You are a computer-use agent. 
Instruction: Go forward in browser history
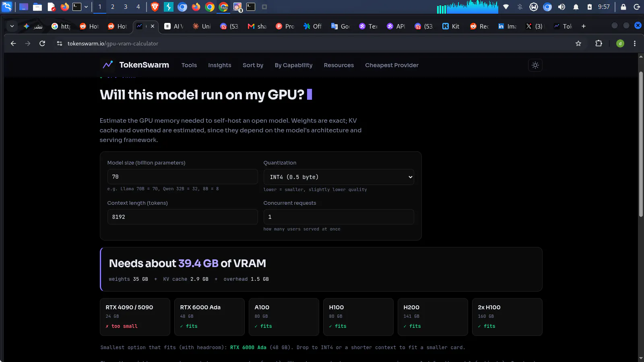[x=28, y=43]
